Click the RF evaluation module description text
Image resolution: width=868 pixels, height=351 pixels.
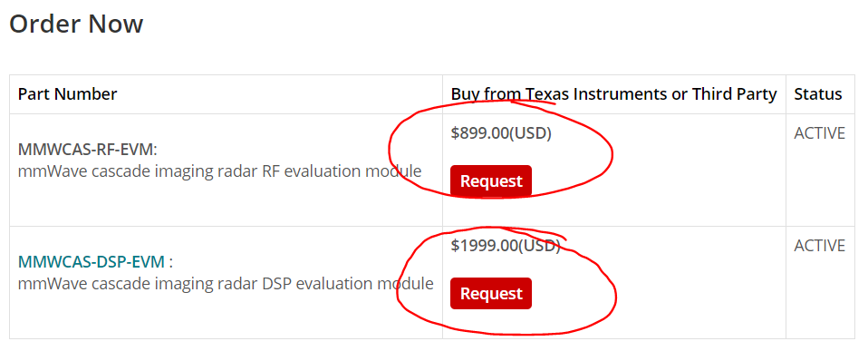click(220, 171)
